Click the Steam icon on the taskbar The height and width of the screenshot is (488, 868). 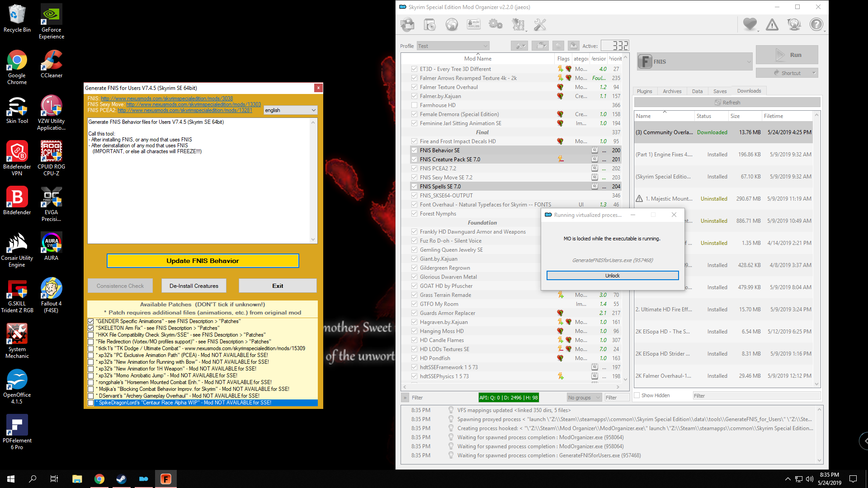(121, 479)
